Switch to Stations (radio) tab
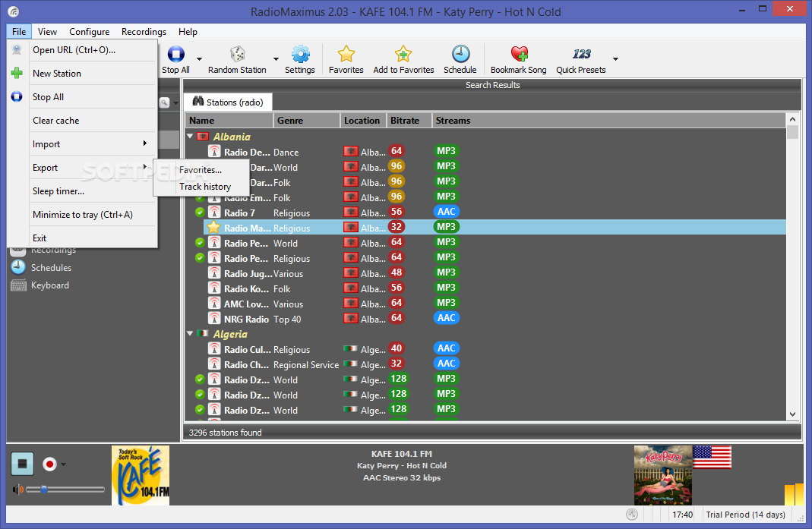The height and width of the screenshot is (529, 812). pos(229,102)
